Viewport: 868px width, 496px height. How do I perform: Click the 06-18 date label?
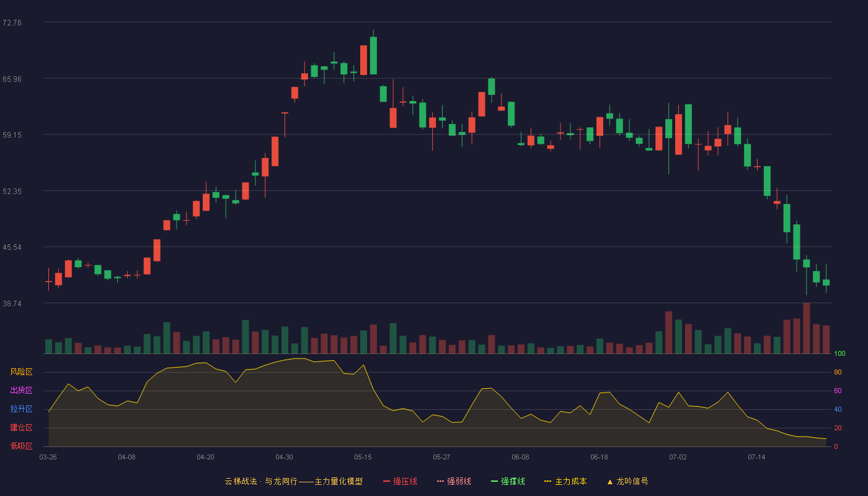tap(599, 457)
